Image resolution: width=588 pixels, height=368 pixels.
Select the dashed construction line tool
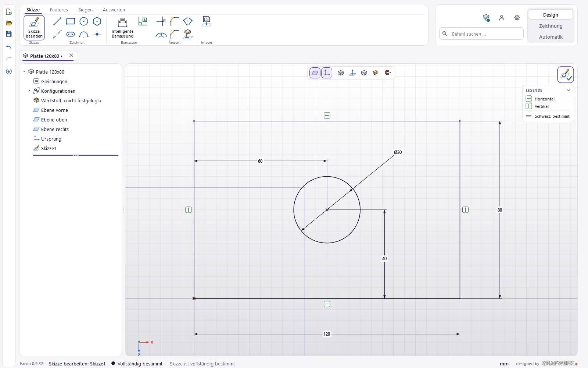click(57, 35)
